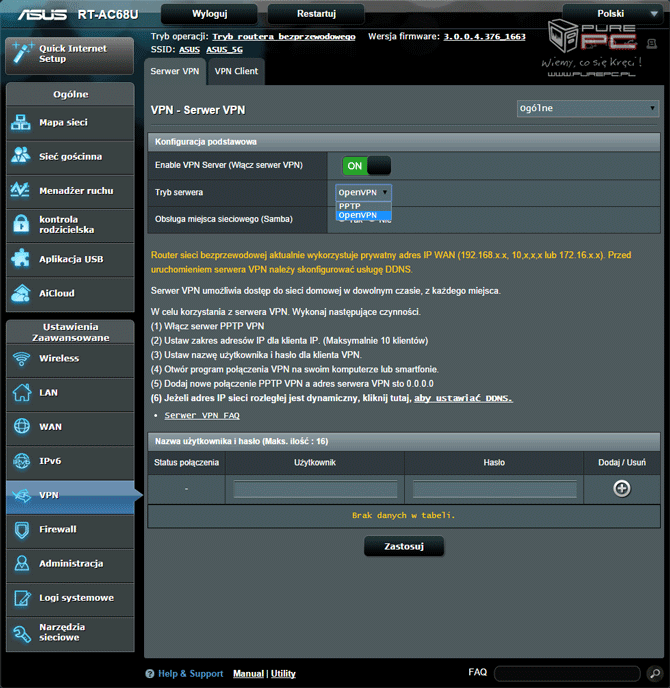Click the ASUS SSID link
Screen dimensions: 670x688
coord(189,50)
